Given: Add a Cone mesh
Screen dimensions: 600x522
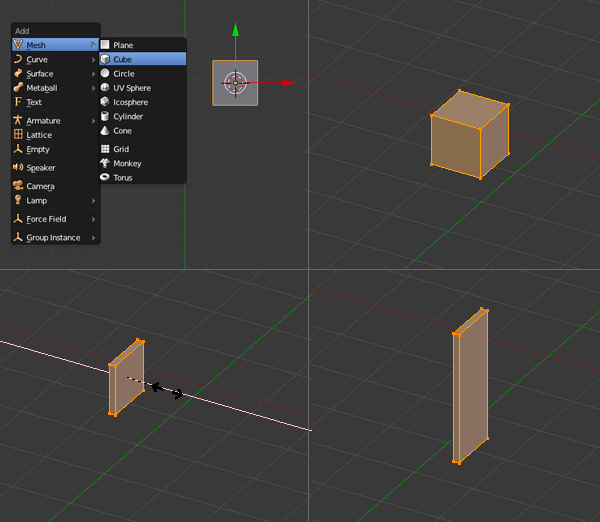Looking at the screenshot, I should 143,130.
